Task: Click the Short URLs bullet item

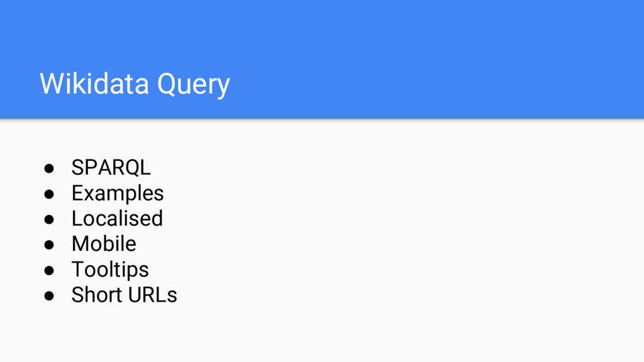Action: pyautogui.click(x=124, y=295)
